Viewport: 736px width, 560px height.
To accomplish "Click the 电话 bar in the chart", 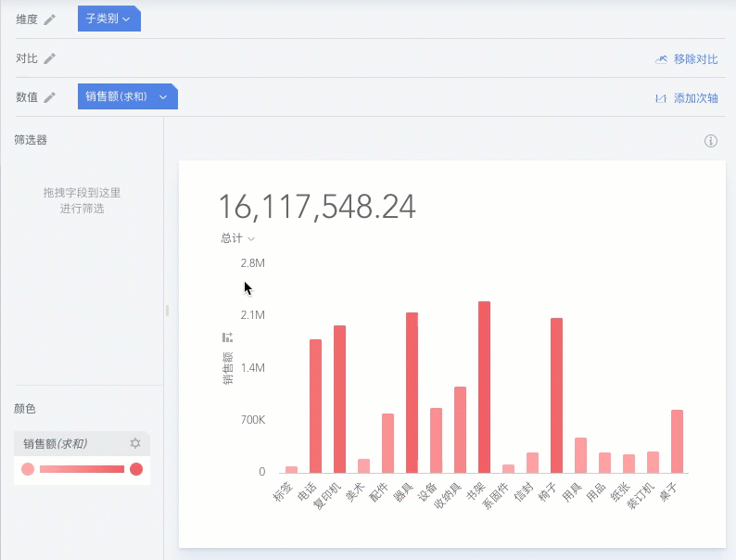I will coord(315,406).
